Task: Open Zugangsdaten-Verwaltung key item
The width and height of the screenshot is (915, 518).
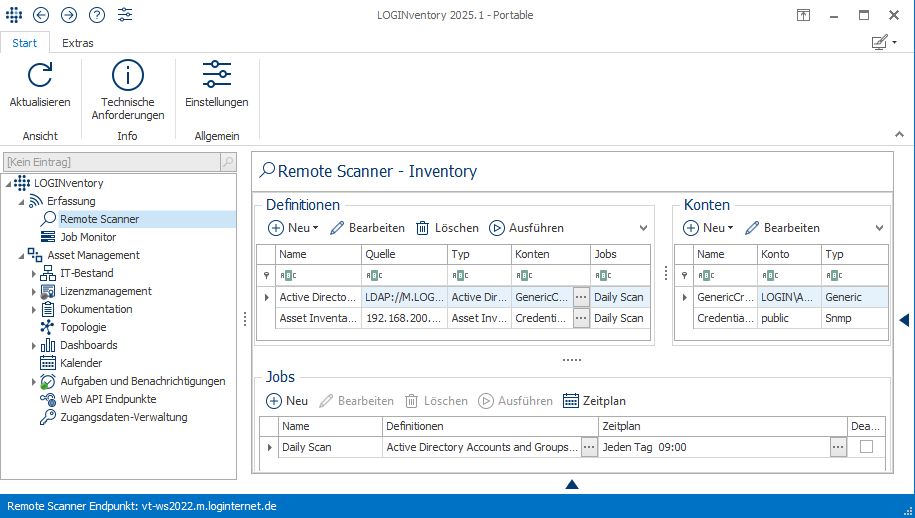Action: pos(123,417)
